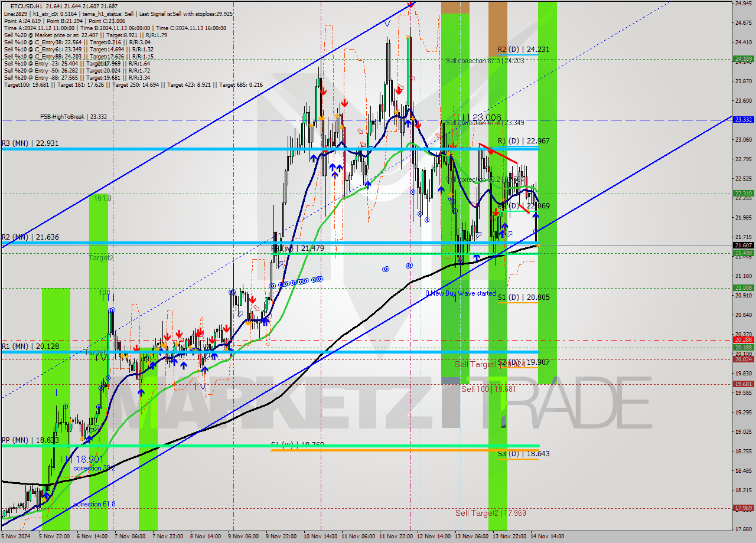Click the red 17.969 price tag
The width and height of the screenshot is (756, 543).
point(743,508)
